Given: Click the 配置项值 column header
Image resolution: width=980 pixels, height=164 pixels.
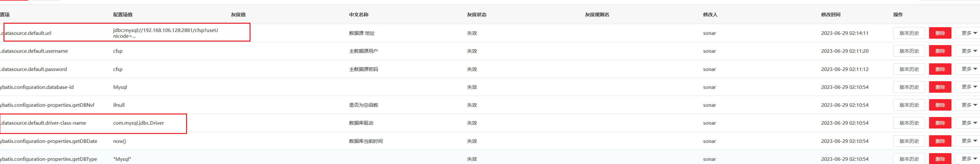Looking at the screenshot, I should (122, 14).
